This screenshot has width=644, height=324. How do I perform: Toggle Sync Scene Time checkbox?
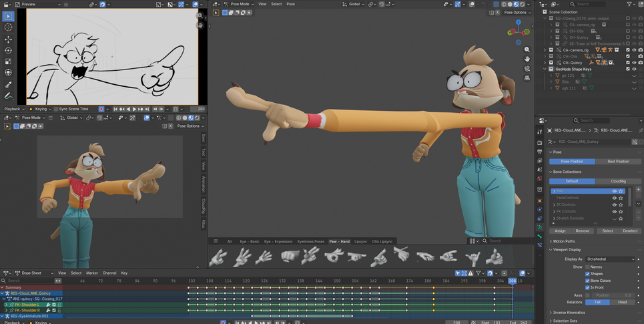pyautogui.click(x=55, y=109)
